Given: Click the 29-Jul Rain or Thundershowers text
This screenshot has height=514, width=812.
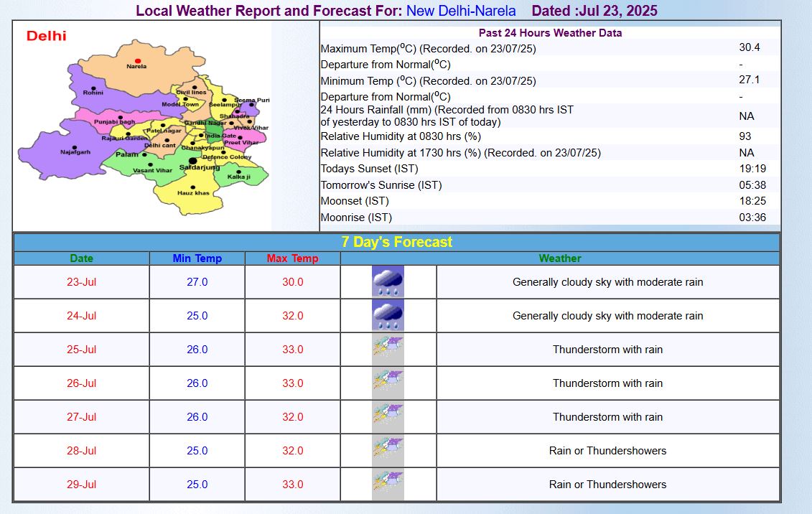Looking at the screenshot, I should (x=608, y=485).
